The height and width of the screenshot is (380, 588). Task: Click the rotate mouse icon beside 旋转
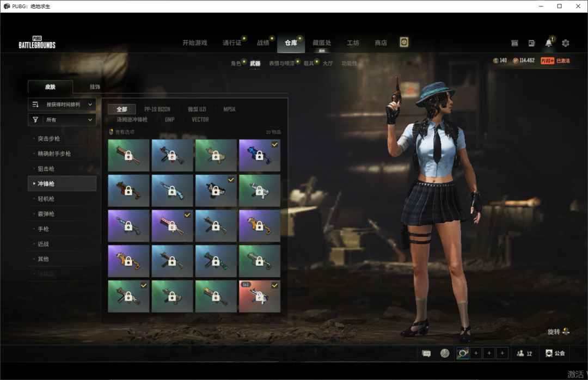click(566, 331)
